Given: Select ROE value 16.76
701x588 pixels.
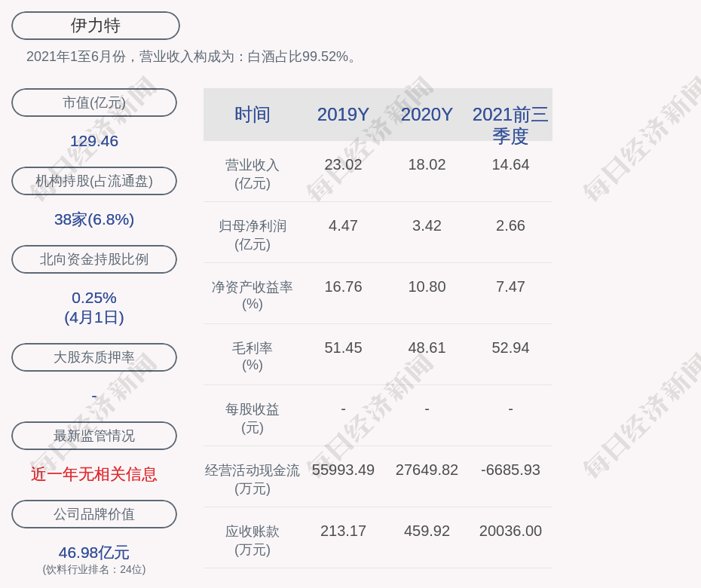Looking at the screenshot, I should pos(344,286).
